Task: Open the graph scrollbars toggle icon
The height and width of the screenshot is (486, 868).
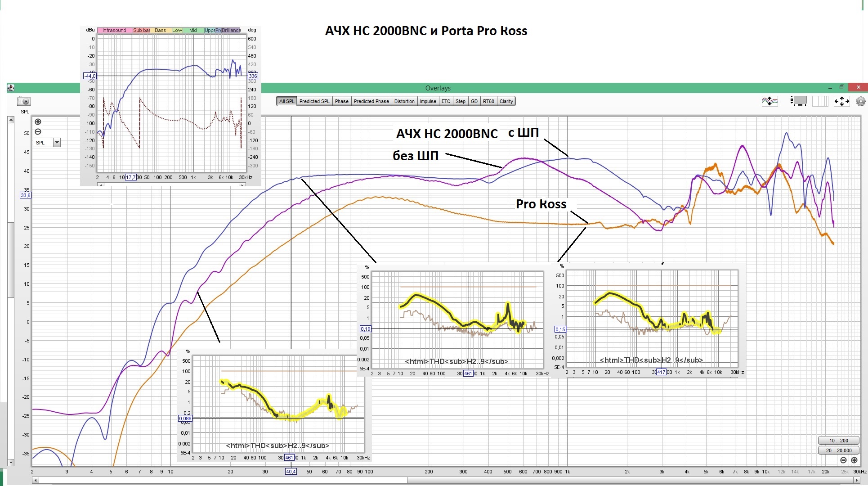Action: coord(798,101)
